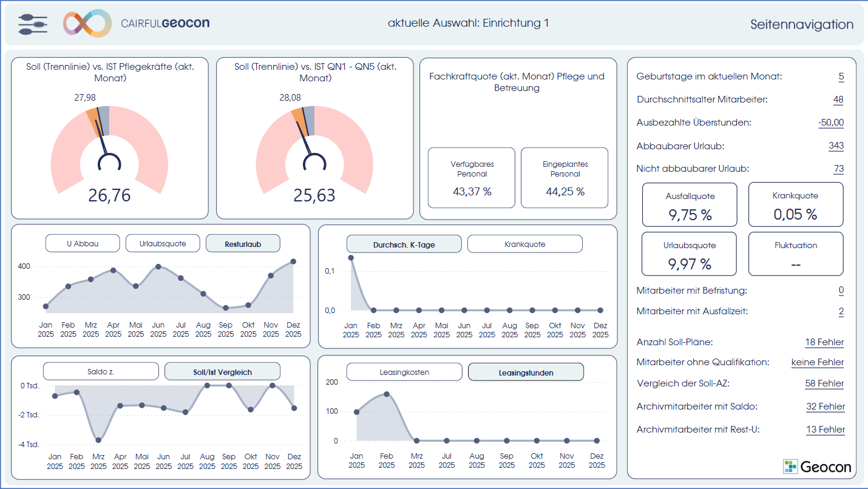Click the Geocon logo at bottom right
Image resolution: width=868 pixels, height=489 pixels.
click(x=817, y=467)
